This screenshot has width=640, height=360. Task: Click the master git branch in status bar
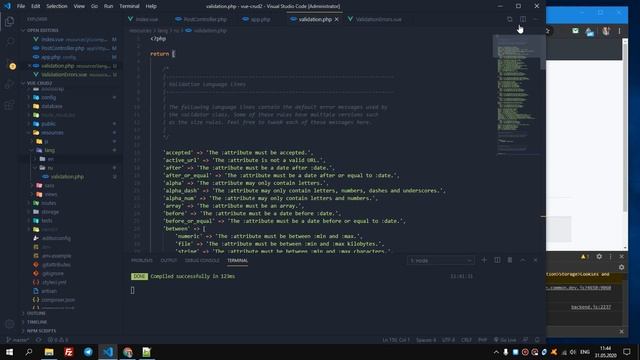pos(17,340)
